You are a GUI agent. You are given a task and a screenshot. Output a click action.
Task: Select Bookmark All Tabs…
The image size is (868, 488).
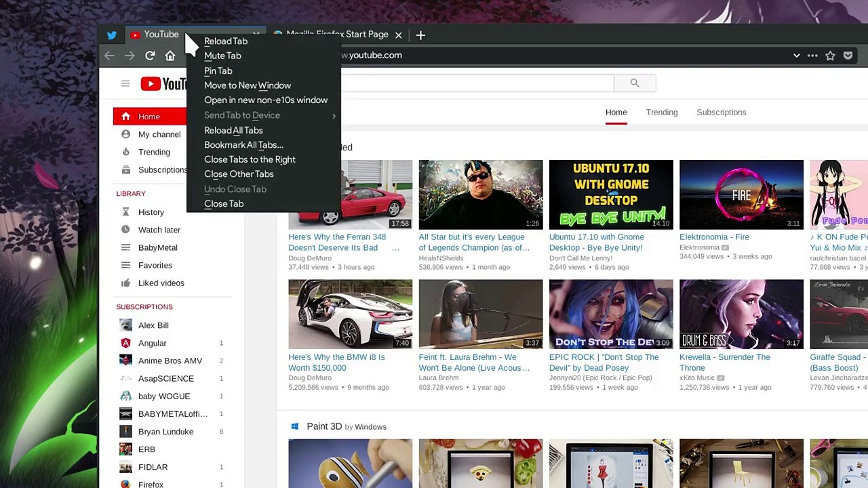pyautogui.click(x=263, y=145)
